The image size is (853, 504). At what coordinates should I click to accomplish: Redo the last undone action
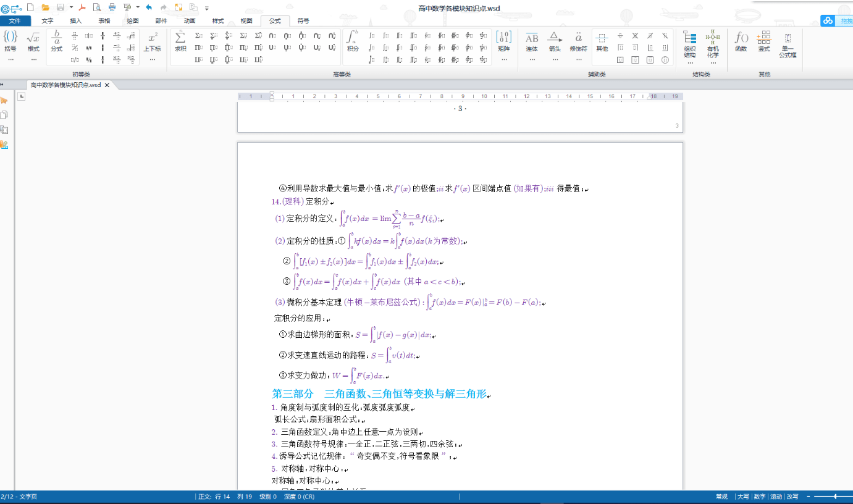click(x=164, y=7)
